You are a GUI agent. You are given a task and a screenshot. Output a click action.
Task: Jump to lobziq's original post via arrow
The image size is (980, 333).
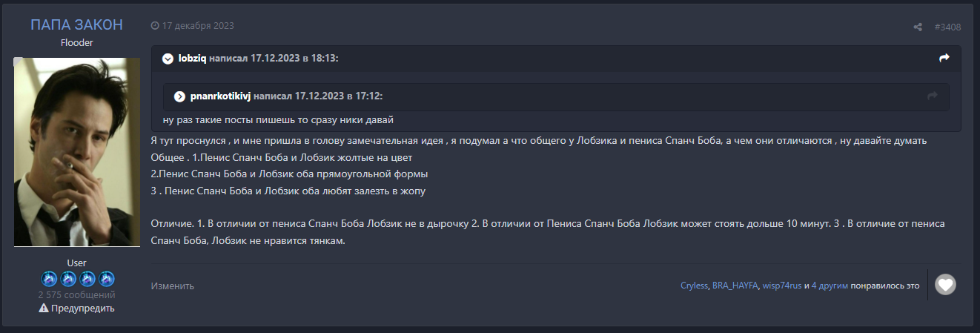tap(944, 58)
